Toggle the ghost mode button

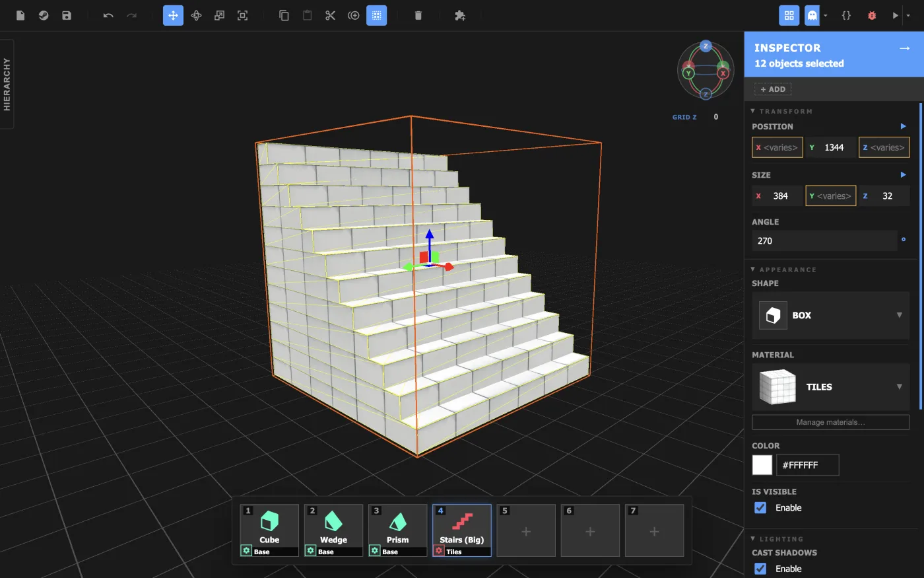tap(812, 15)
